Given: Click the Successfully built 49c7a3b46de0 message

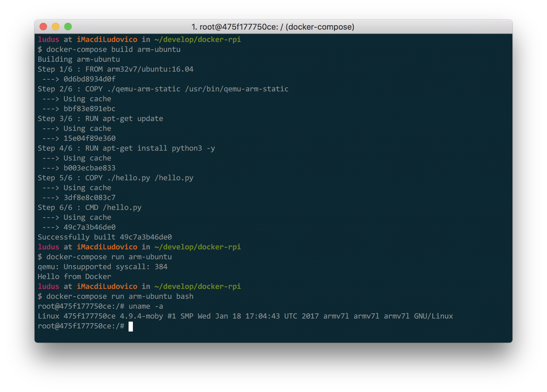Looking at the screenshot, I should tap(104, 237).
